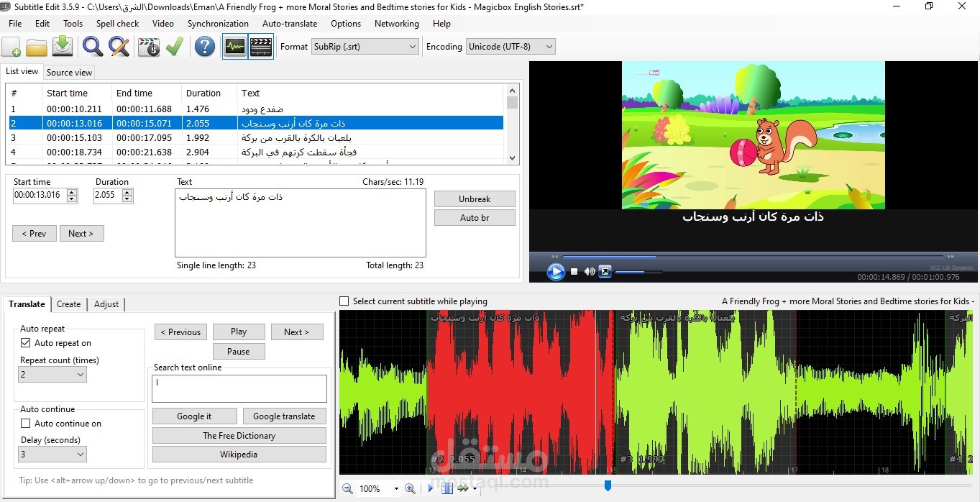Open the Encoding Unicode (UTF-8) dropdown
980x502 pixels.
(x=510, y=47)
